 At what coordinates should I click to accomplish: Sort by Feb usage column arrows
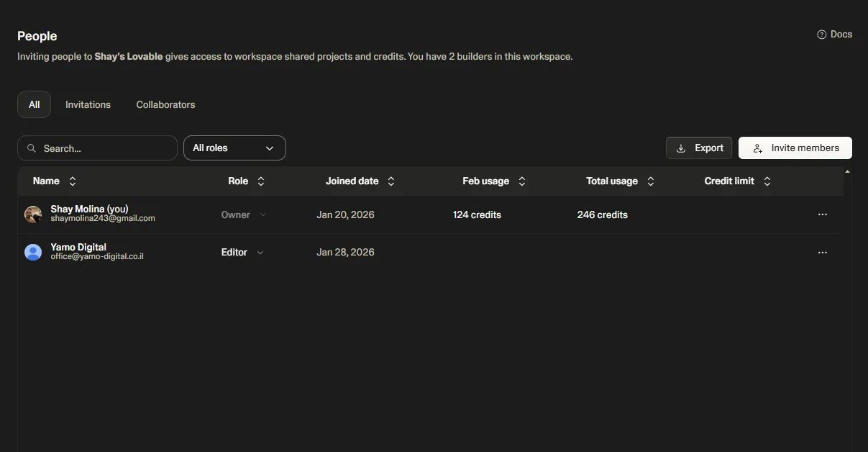point(522,181)
